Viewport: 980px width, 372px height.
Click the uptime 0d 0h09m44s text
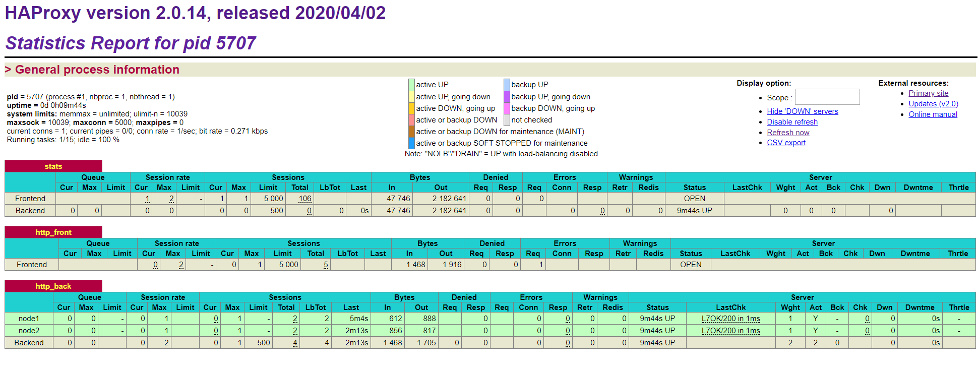point(46,105)
